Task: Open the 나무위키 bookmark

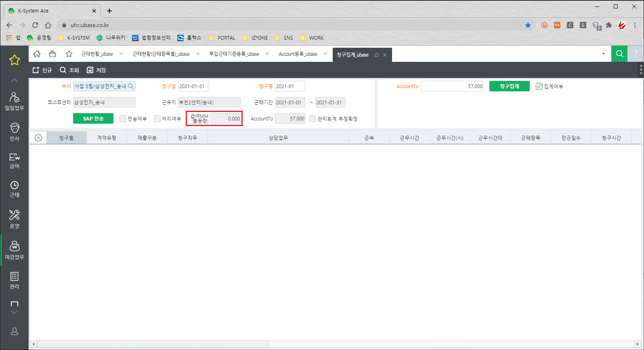Action: tap(111, 38)
